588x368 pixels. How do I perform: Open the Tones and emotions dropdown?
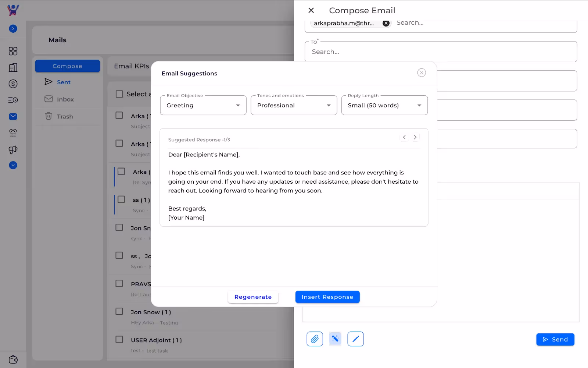pos(294,106)
